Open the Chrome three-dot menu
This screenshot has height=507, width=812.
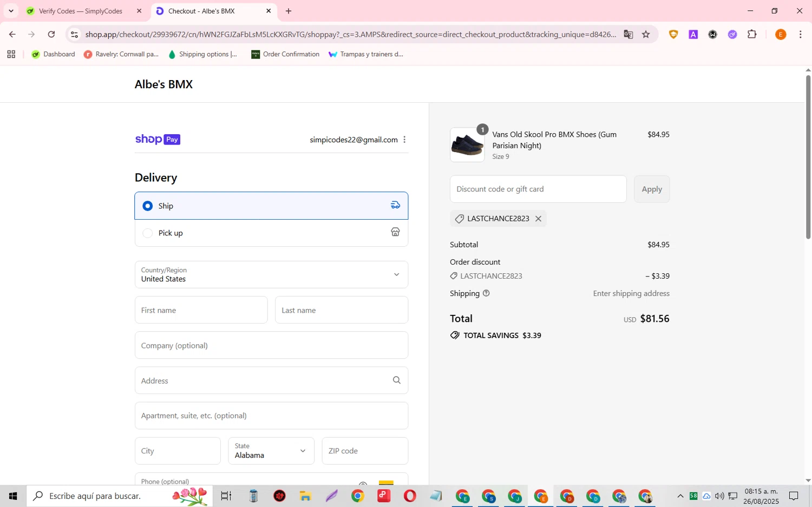point(800,35)
